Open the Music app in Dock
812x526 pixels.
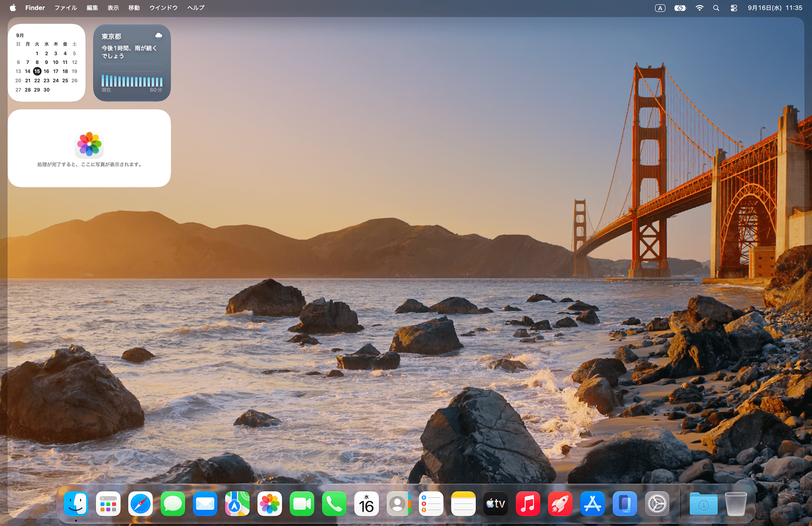click(528, 504)
